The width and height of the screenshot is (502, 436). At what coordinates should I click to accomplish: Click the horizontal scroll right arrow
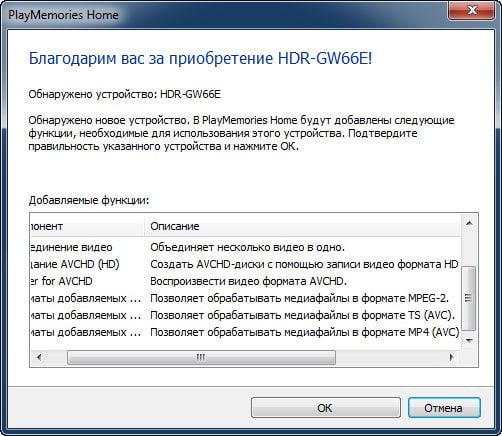coord(452,358)
